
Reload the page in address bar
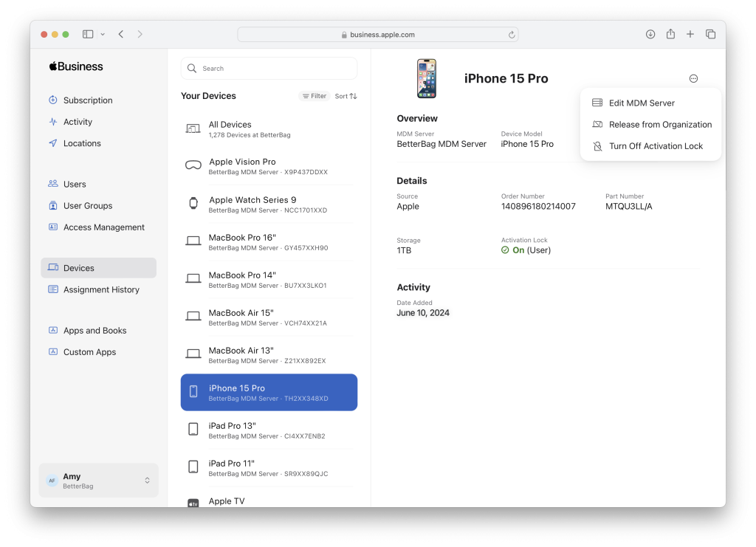(x=512, y=35)
